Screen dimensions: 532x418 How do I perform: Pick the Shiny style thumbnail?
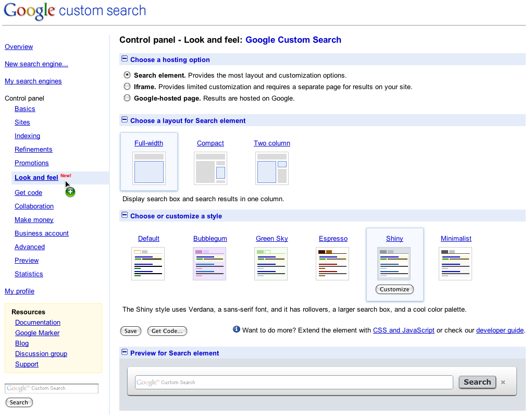tap(394, 264)
